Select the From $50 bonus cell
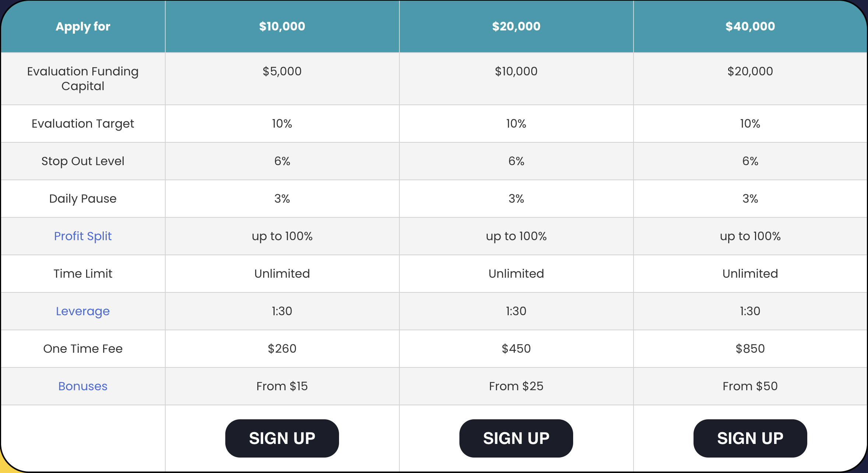 [x=750, y=386]
